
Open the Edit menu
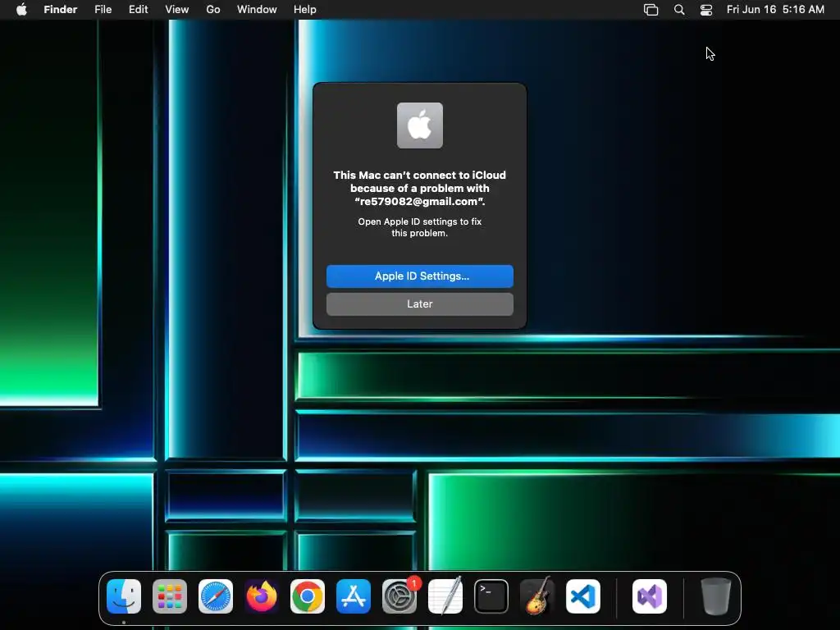(138, 10)
